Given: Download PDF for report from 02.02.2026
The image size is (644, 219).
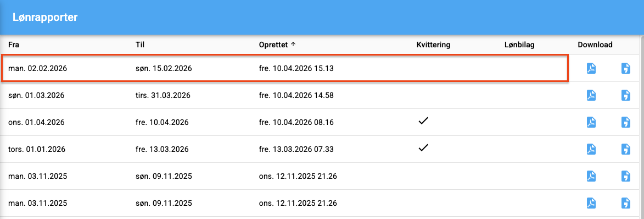Looking at the screenshot, I should tap(591, 69).
